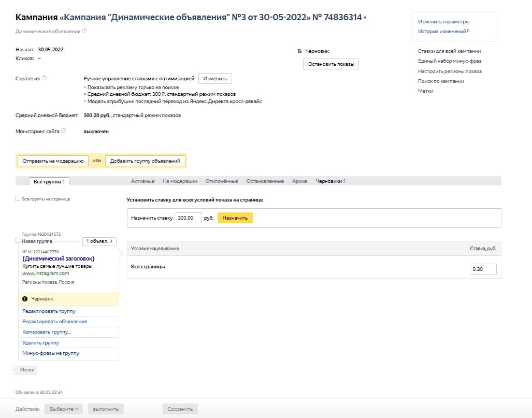Open «История изменений» with its superscript badge
Image resolution: width=532 pixels, height=418 pixels.
[442, 31]
